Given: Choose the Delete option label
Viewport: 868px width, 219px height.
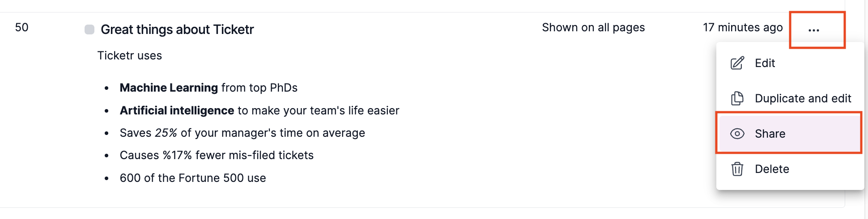Looking at the screenshot, I should point(772,169).
